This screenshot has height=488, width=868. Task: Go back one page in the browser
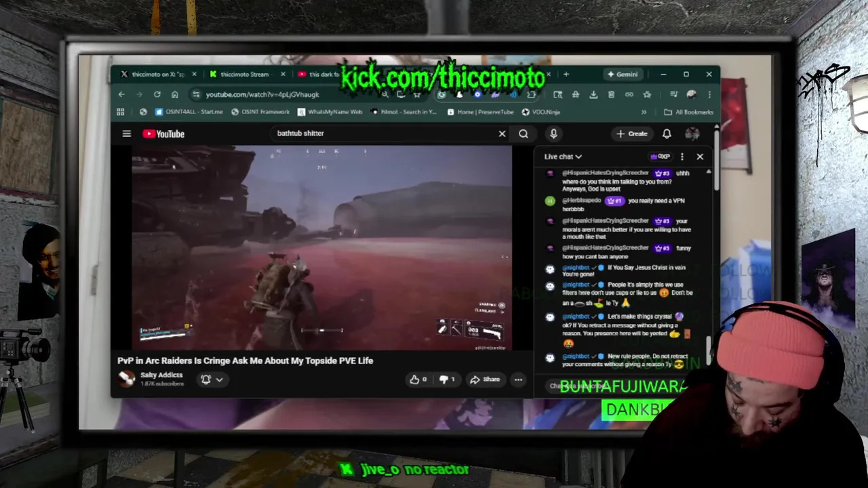121,95
